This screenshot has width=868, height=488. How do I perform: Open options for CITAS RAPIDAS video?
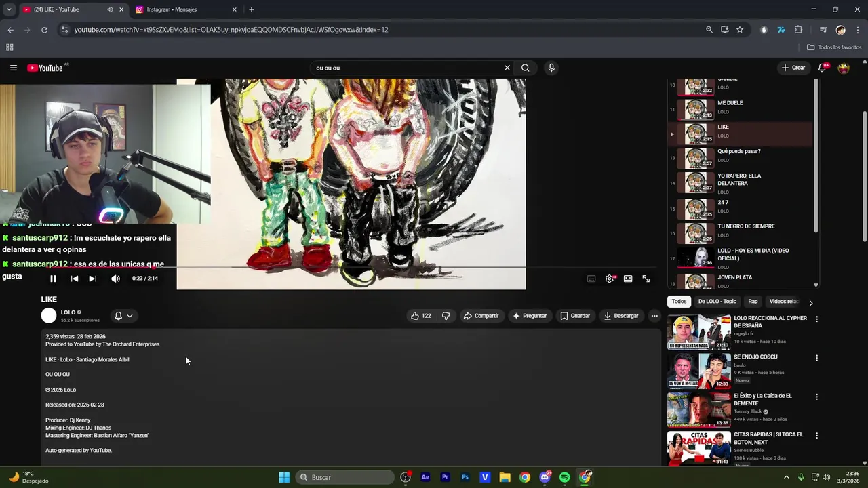coord(816,436)
